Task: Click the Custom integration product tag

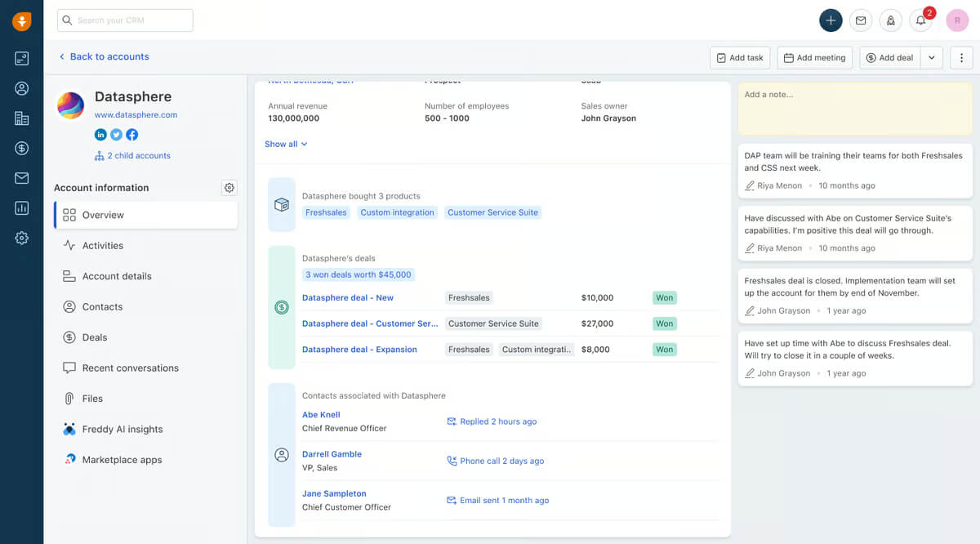Action: coord(397,212)
